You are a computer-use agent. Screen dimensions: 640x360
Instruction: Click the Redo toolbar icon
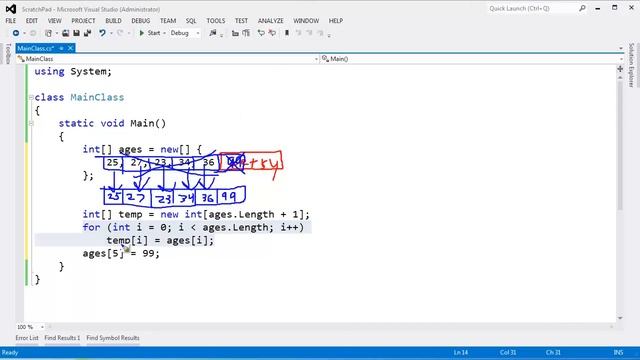tap(120, 33)
